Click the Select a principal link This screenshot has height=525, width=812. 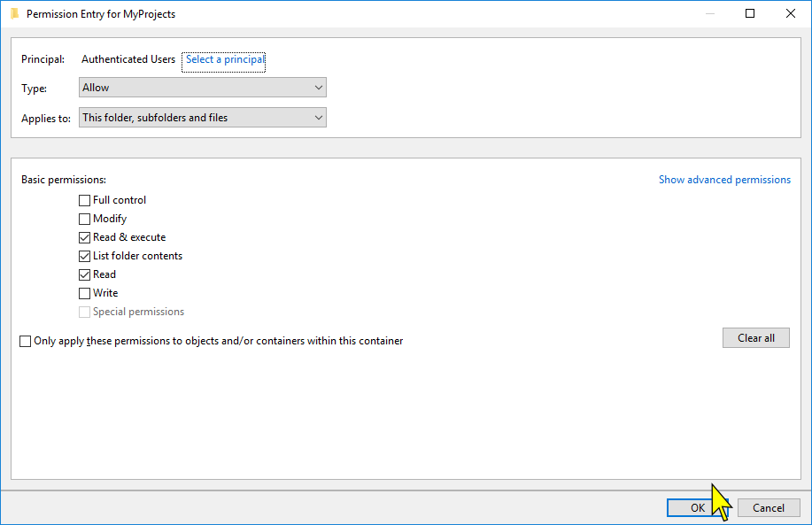(x=225, y=59)
